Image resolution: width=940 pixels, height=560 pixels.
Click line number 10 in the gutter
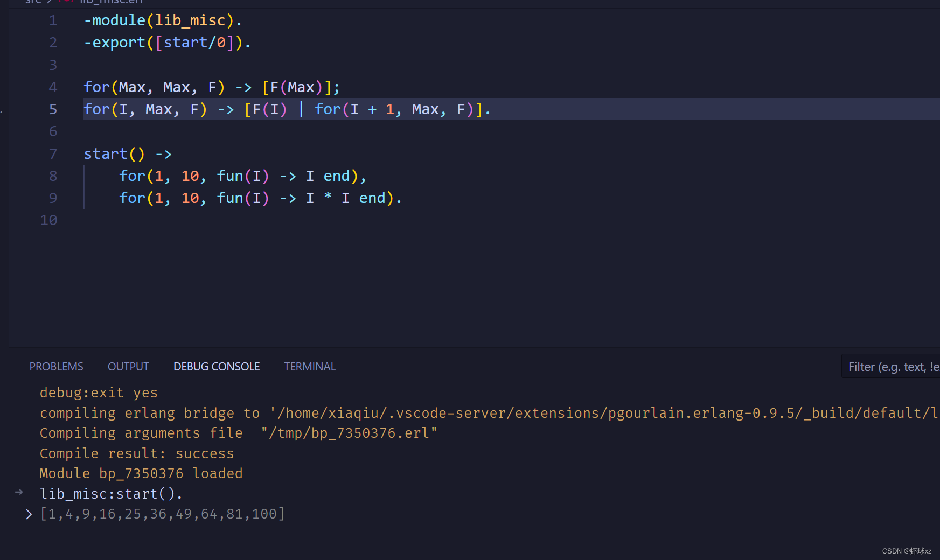point(48,220)
